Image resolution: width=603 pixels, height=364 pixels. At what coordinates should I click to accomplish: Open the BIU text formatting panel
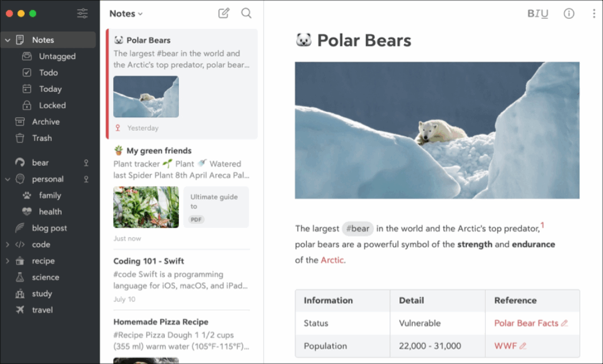(x=538, y=14)
